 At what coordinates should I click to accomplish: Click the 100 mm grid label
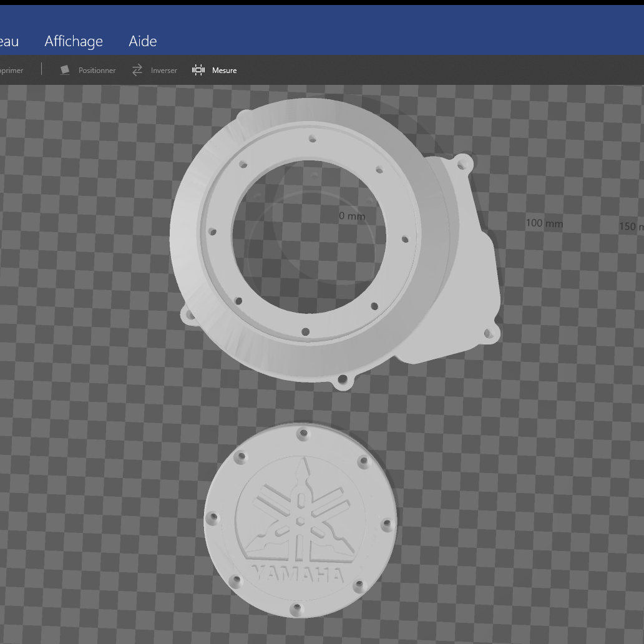pos(544,223)
